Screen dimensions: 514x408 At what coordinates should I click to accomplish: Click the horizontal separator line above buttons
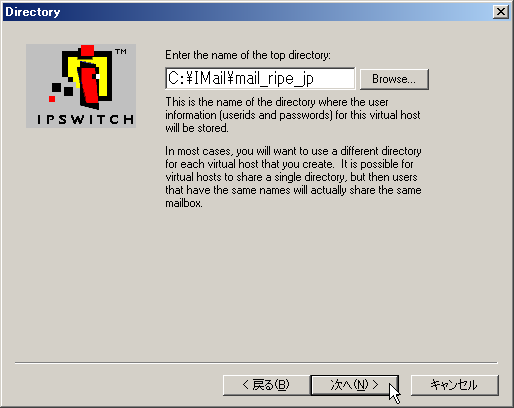tap(256, 362)
